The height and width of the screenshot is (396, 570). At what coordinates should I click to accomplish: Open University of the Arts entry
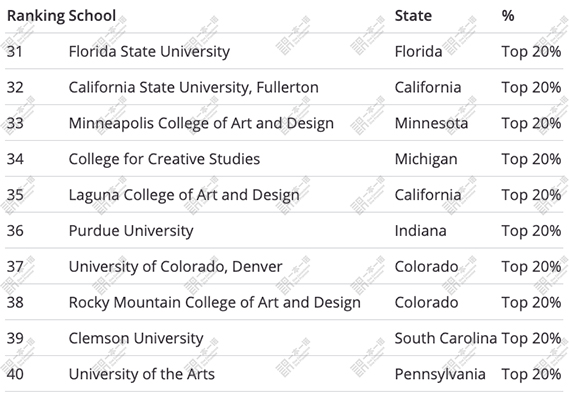tap(142, 374)
